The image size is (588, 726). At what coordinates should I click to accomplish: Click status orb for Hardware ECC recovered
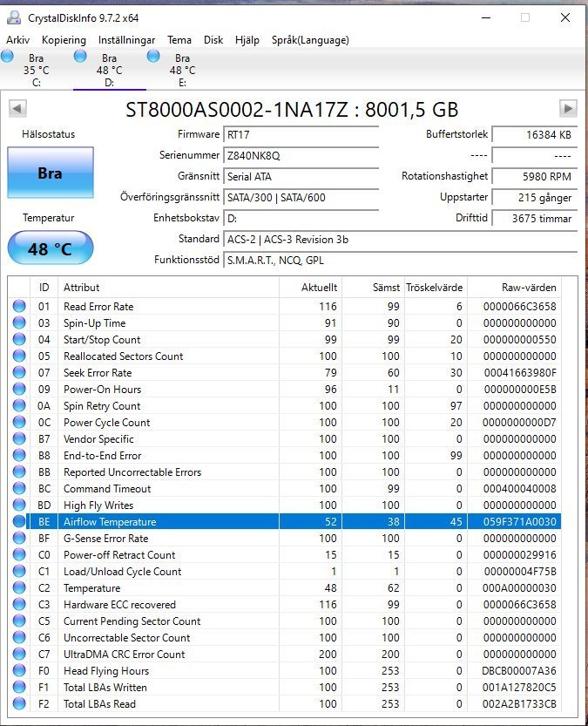pos(19,604)
